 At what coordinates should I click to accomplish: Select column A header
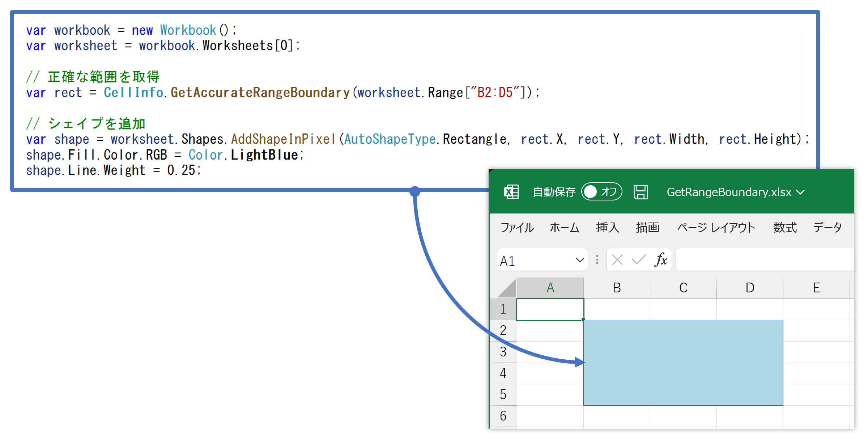[x=550, y=288]
